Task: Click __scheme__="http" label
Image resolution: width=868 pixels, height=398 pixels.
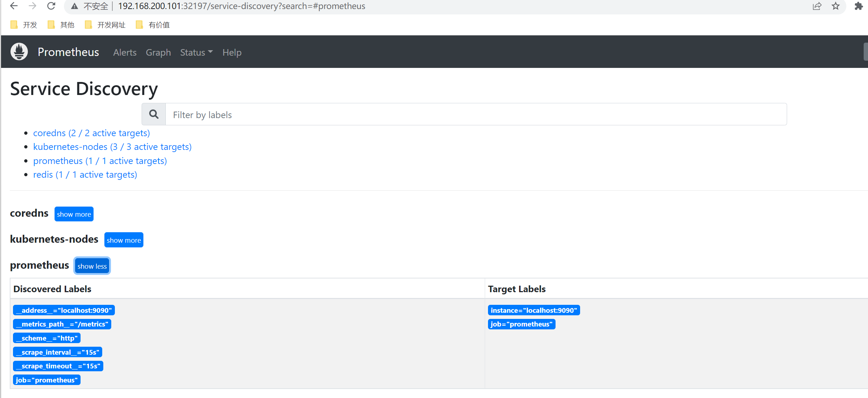Action: [47, 338]
